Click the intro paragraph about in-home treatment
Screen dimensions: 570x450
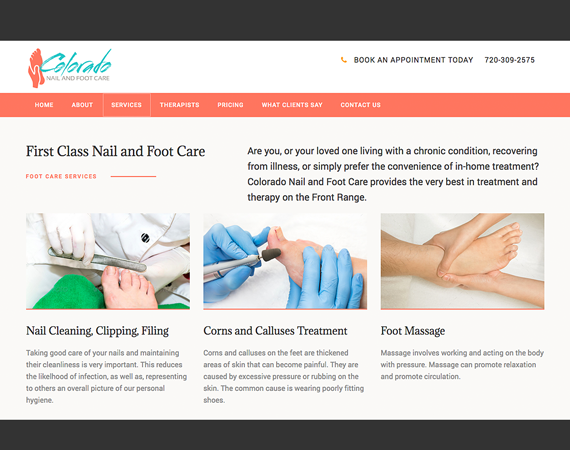(x=393, y=174)
